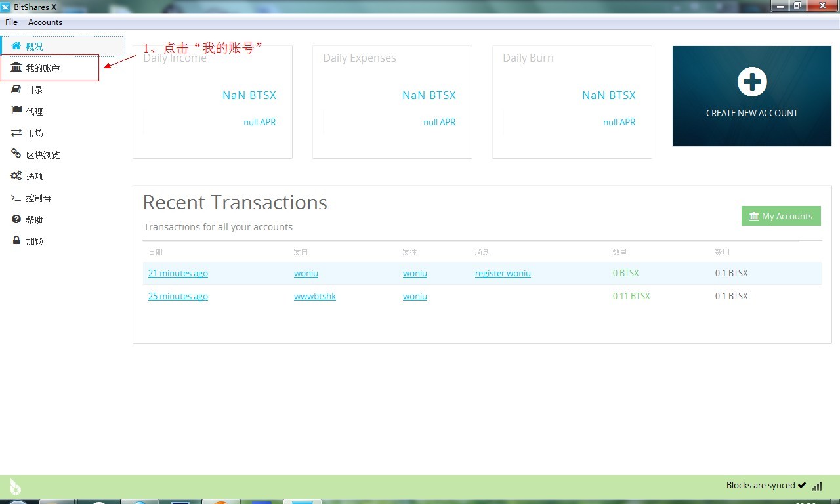The width and height of the screenshot is (840, 504).
Task: Click the 0 BTSX amount
Action: point(626,274)
